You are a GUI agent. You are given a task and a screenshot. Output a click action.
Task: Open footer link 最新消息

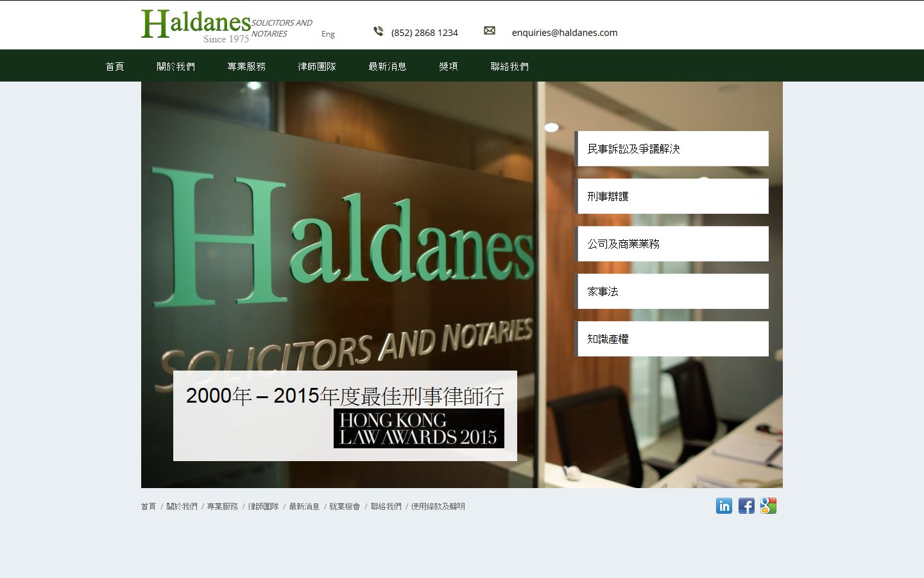(304, 507)
